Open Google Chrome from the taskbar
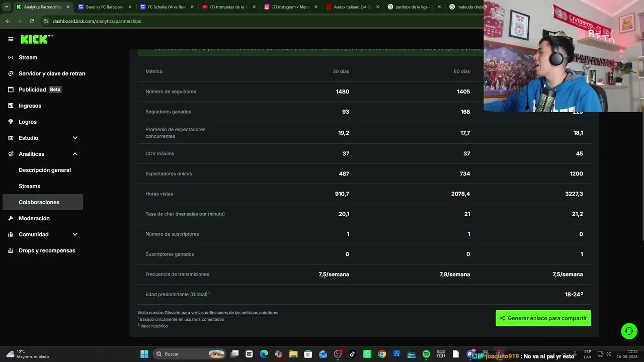 click(382, 354)
